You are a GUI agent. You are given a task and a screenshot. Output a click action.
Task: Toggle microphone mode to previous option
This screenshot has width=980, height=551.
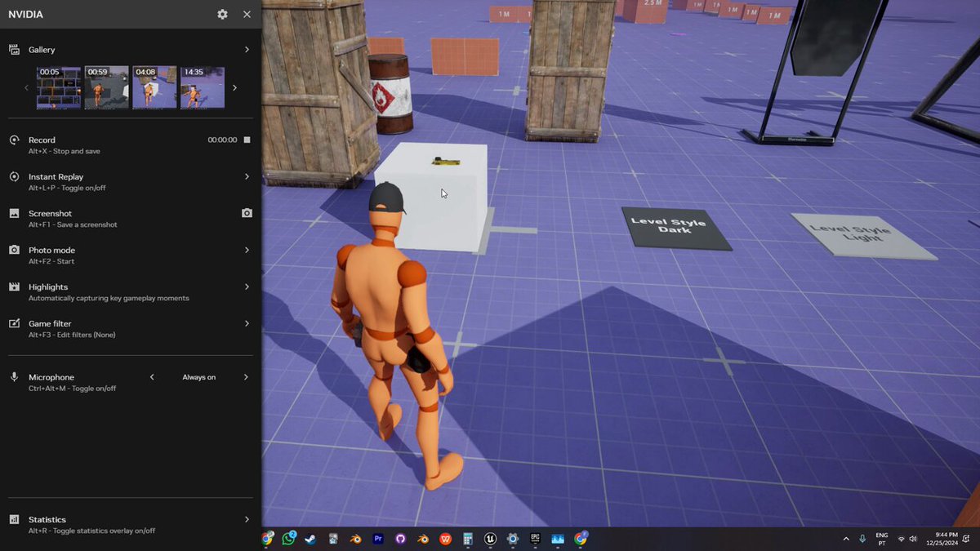152,377
